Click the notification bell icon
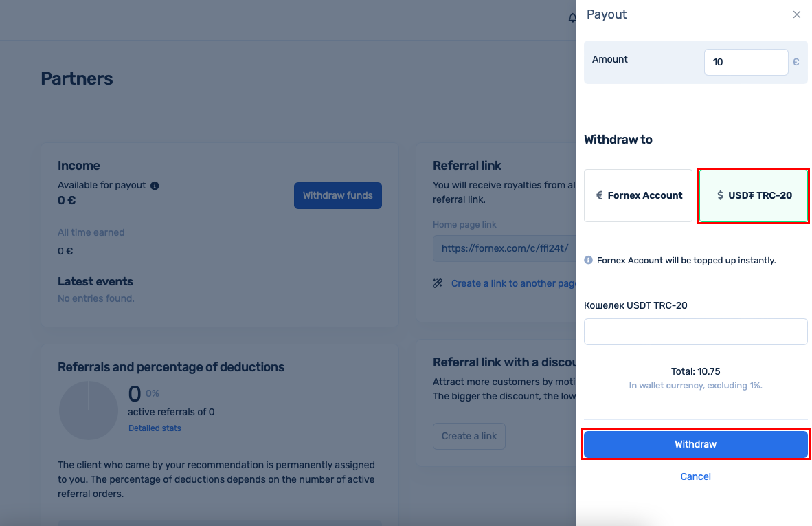This screenshot has width=812, height=526. point(572,18)
